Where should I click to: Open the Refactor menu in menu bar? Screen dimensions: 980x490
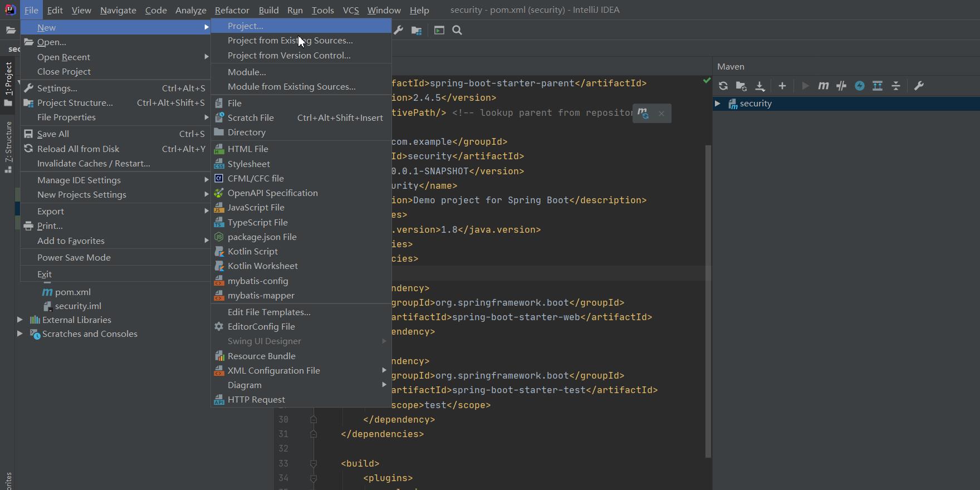point(232,10)
